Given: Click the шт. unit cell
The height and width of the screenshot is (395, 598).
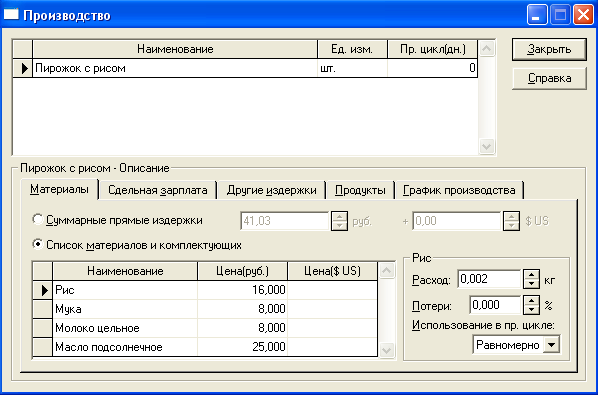Looking at the screenshot, I should (352, 68).
